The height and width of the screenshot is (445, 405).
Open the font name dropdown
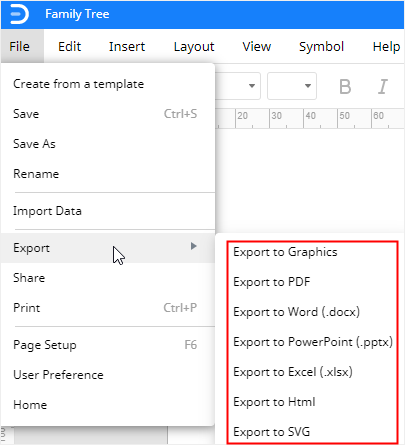point(238,86)
